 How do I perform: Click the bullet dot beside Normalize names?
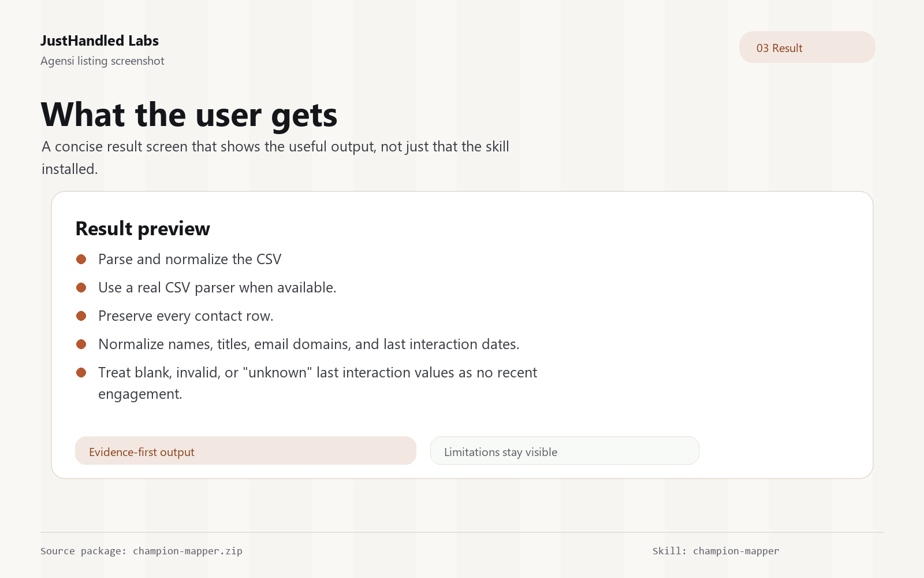point(81,344)
